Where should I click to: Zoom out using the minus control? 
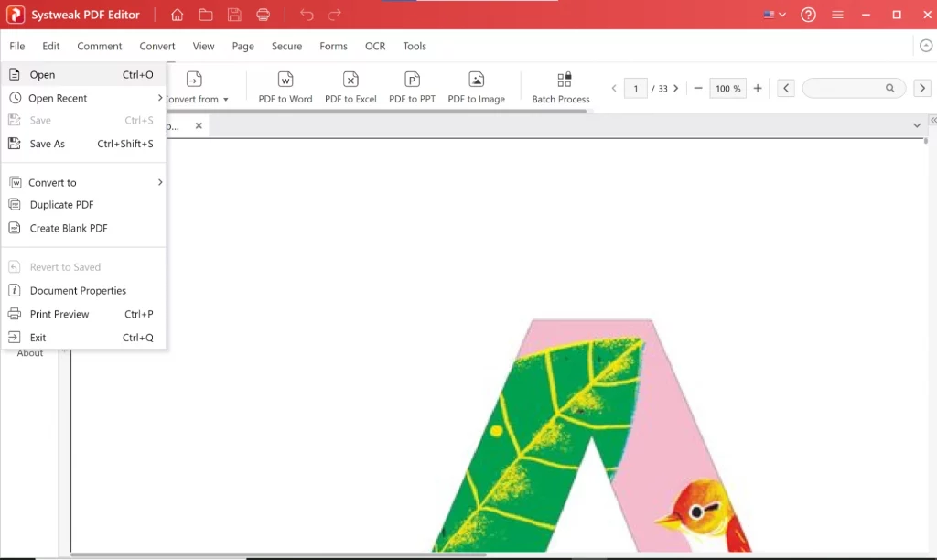tap(697, 88)
